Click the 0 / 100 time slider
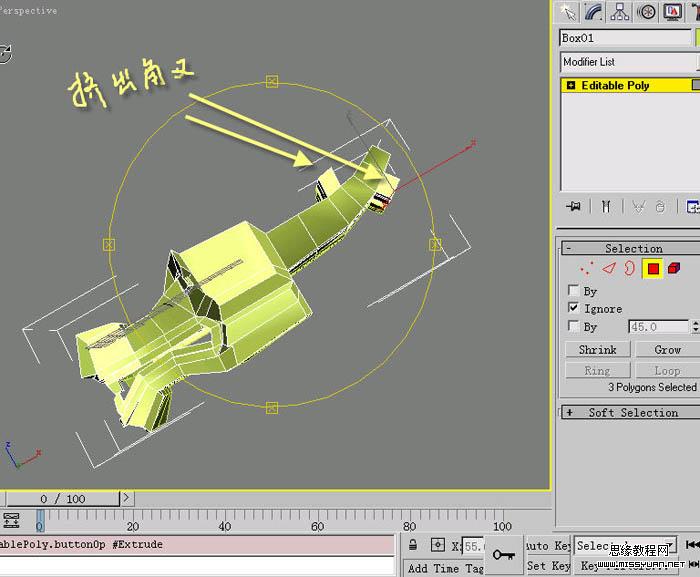 coord(62,499)
